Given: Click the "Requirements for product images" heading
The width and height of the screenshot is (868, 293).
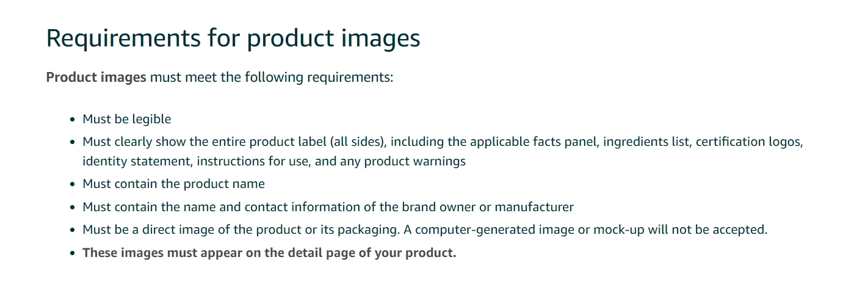Looking at the screenshot, I should coord(233,38).
